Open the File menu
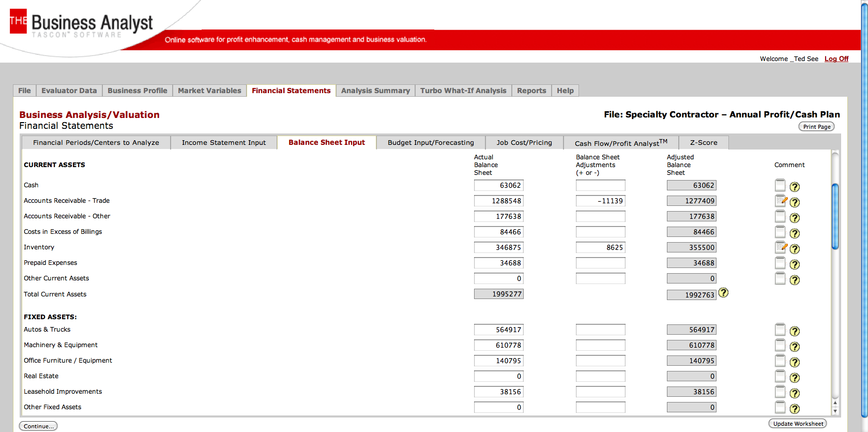868x432 pixels. pos(24,91)
